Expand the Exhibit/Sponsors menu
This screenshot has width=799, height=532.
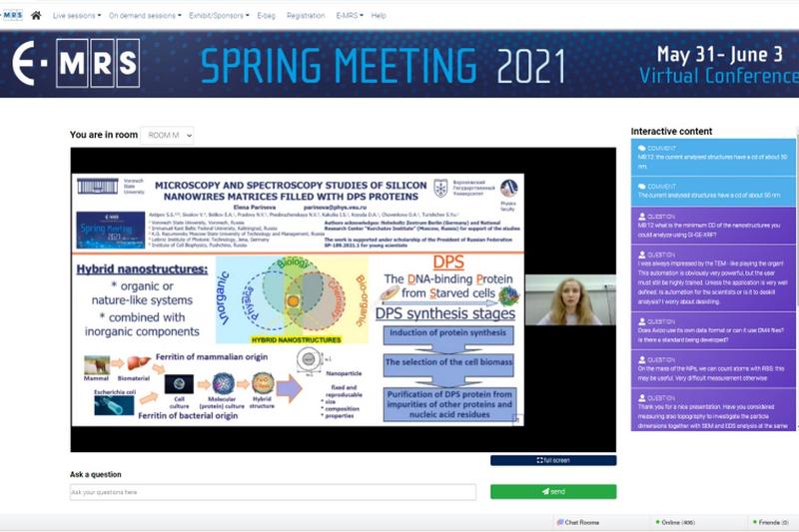point(219,16)
